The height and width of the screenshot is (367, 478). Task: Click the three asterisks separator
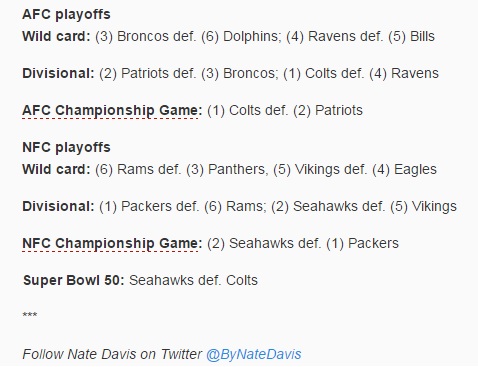[30, 315]
